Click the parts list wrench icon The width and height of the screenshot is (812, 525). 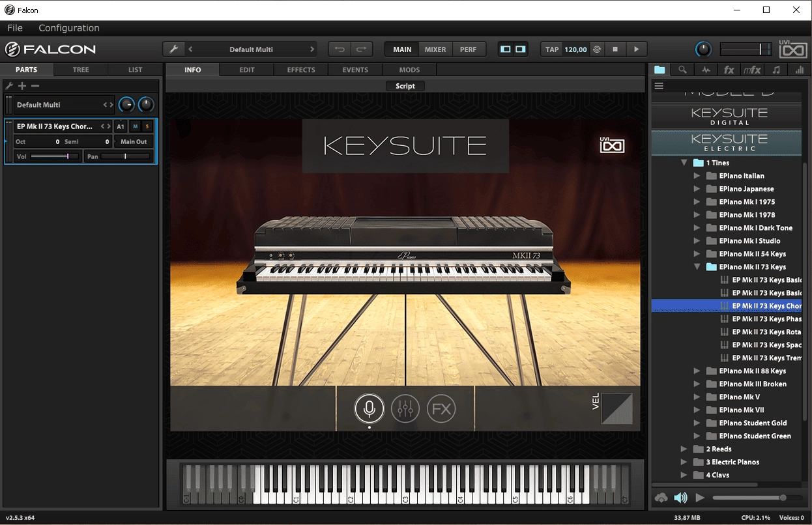tap(9, 86)
